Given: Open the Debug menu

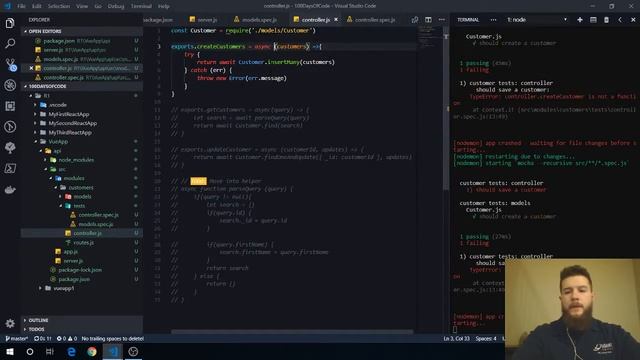Looking at the screenshot, I should 116,6.
